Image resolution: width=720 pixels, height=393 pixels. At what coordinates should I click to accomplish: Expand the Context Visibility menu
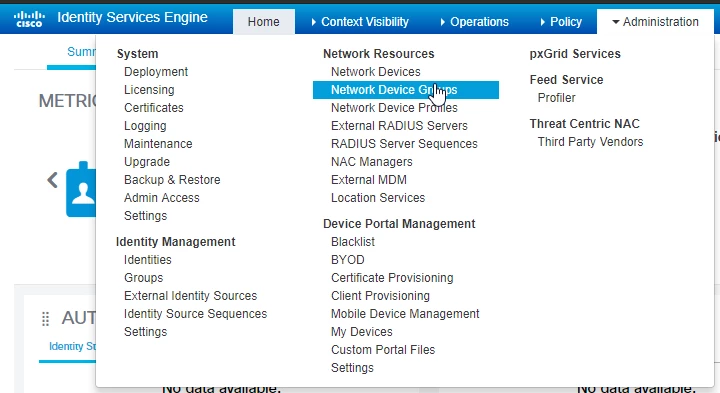point(360,22)
